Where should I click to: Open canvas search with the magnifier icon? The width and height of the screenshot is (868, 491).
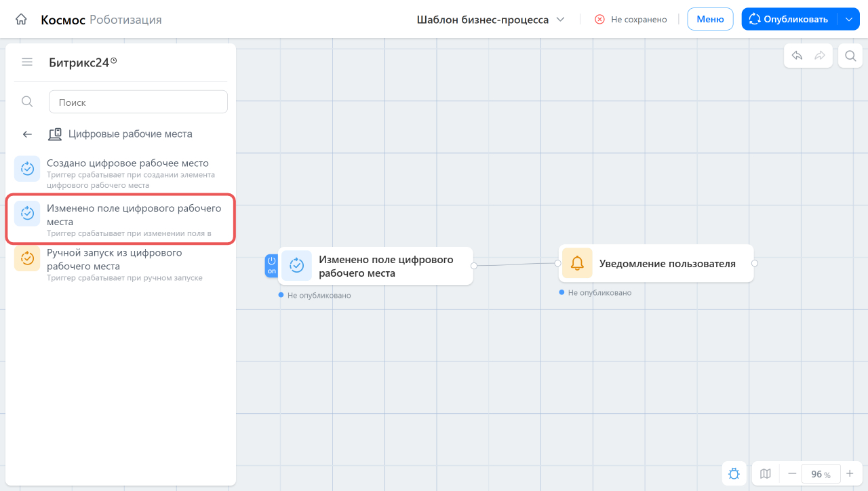pyautogui.click(x=850, y=56)
